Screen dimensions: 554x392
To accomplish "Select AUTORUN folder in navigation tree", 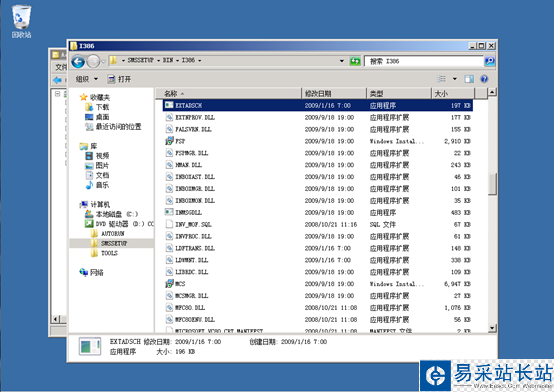I will click(x=113, y=233).
